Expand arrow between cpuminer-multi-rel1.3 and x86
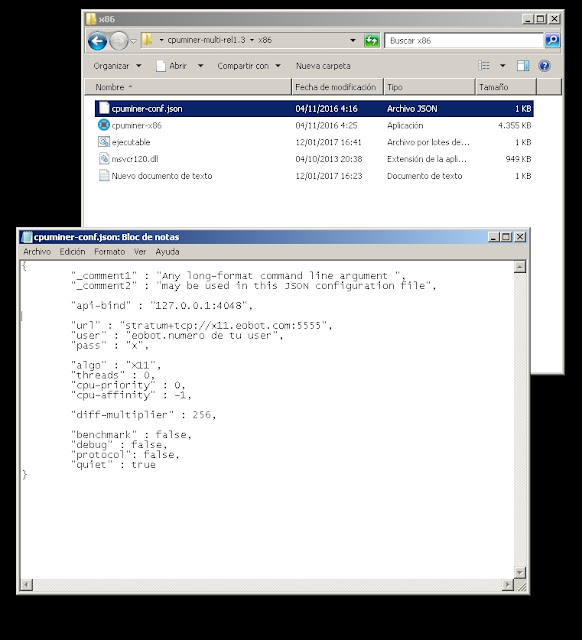Image resolution: width=582 pixels, height=640 pixels. click(x=252, y=40)
